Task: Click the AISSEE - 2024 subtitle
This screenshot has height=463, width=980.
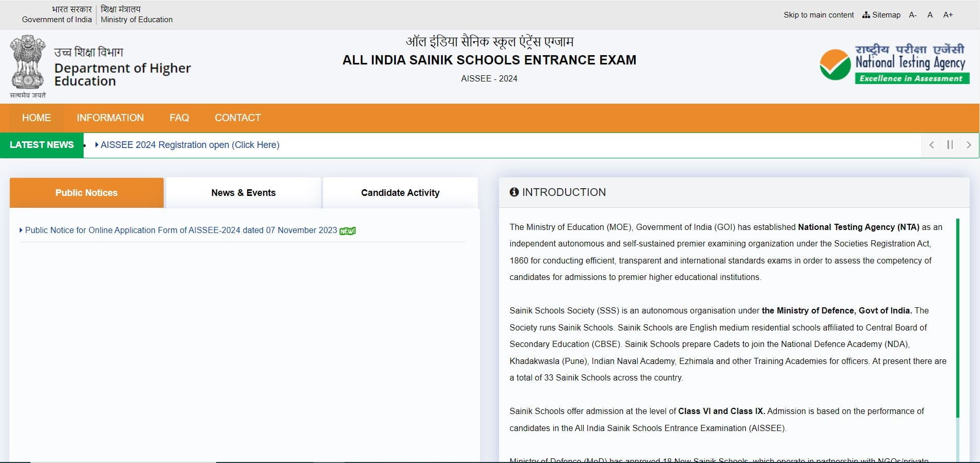Action: click(489, 78)
